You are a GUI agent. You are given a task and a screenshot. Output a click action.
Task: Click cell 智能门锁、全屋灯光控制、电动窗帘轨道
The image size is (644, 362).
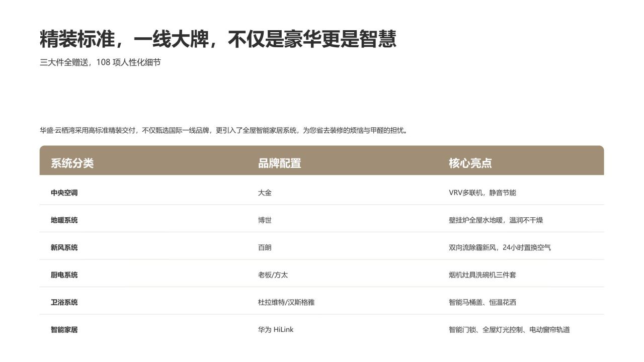[509, 330]
